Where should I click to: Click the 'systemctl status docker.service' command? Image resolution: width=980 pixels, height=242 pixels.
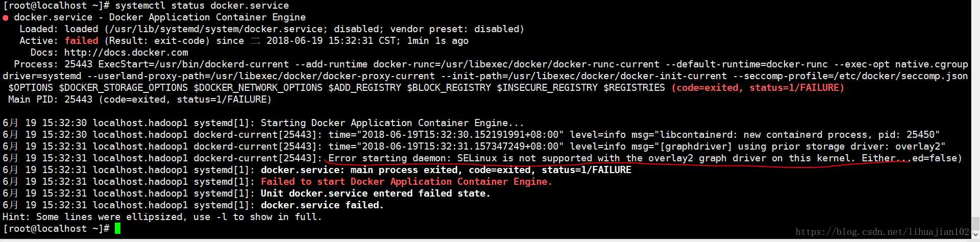[x=202, y=6]
